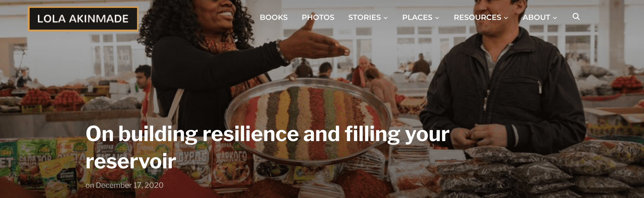Select the Resources navigation label
This screenshot has height=198, width=644.
coord(478,17)
